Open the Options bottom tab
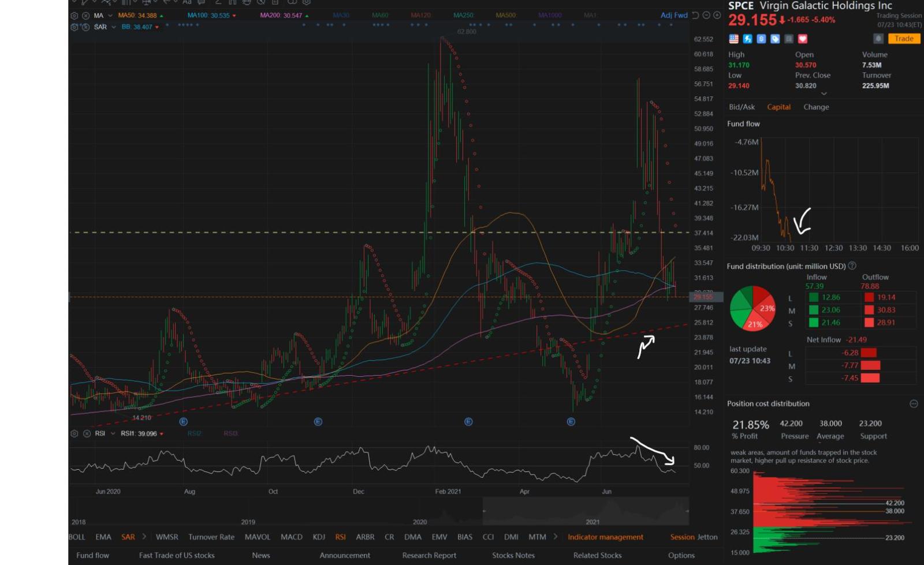Image resolution: width=924 pixels, height=565 pixels. pos(681,555)
